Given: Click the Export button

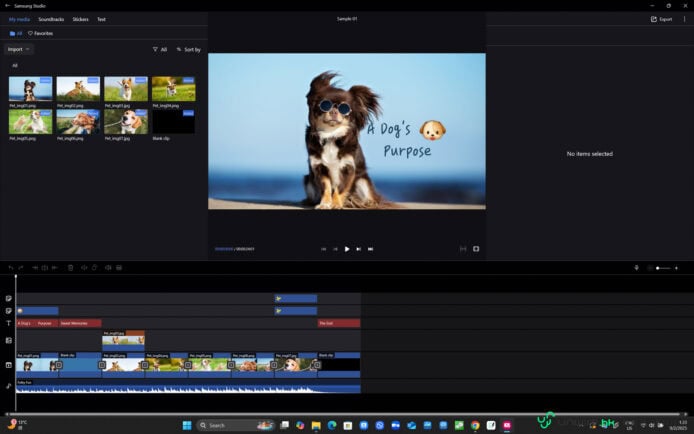Looking at the screenshot, I should [x=661, y=19].
